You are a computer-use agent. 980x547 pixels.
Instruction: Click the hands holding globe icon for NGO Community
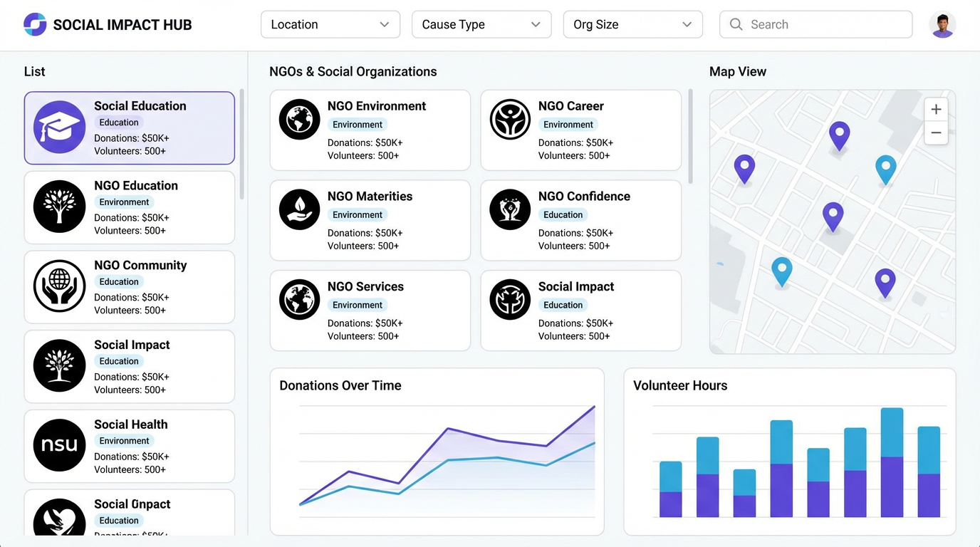(x=59, y=286)
